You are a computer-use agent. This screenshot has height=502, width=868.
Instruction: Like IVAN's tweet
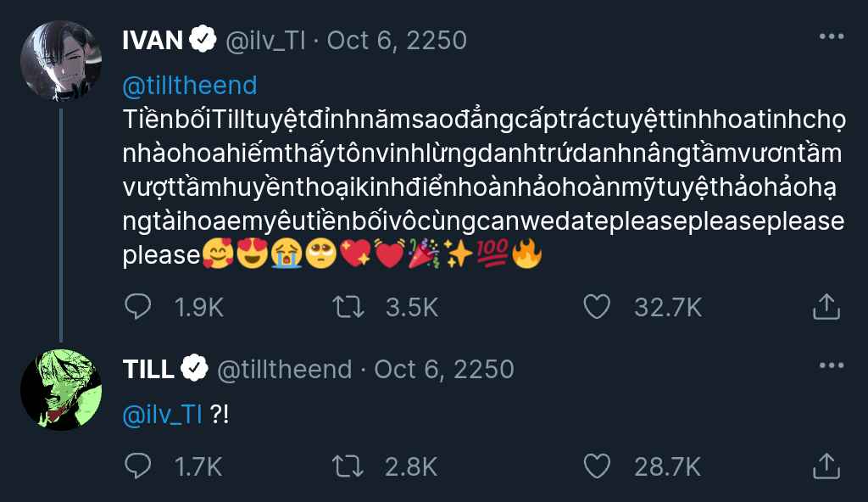tap(598, 307)
